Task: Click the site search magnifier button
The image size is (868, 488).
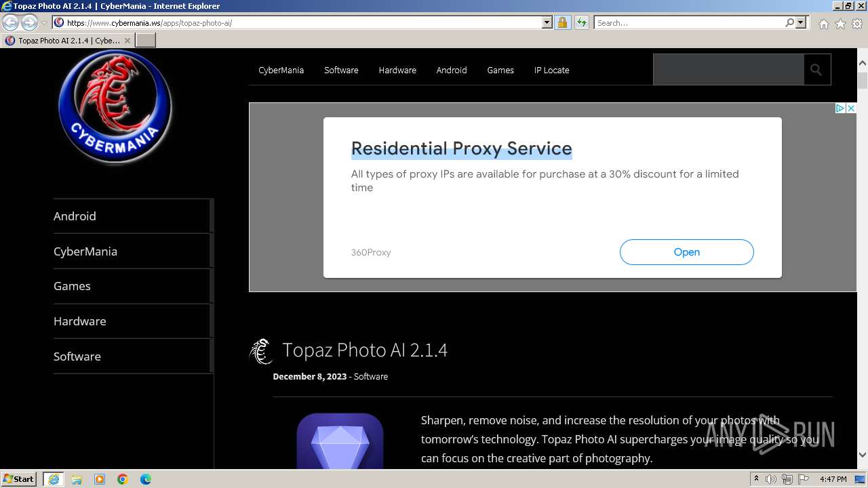Action: pos(816,70)
